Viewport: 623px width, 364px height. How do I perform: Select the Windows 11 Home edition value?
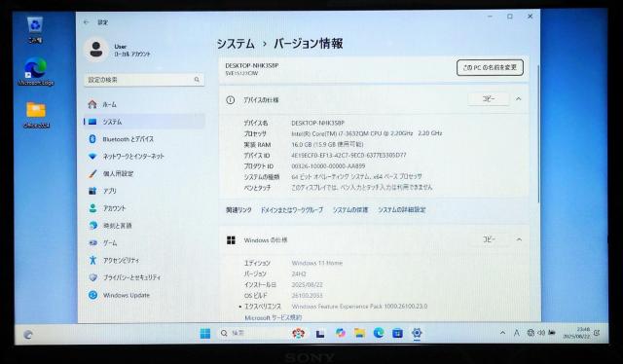point(317,263)
